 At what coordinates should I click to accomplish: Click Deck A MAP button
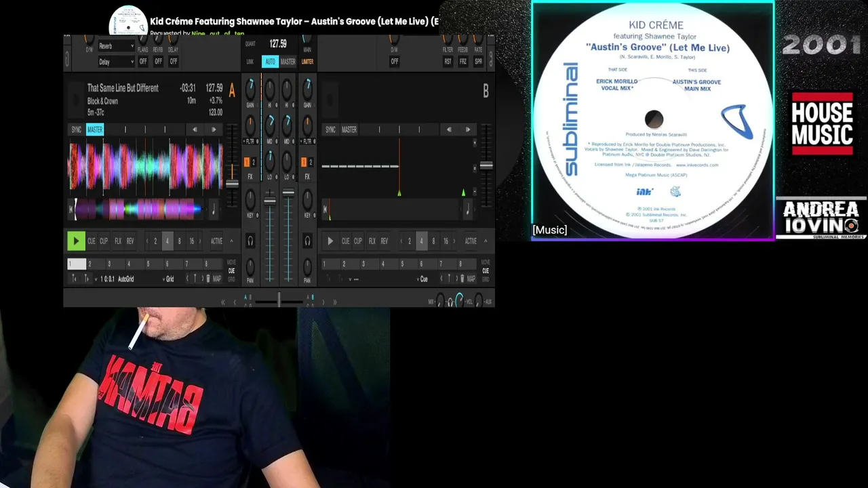(x=217, y=279)
